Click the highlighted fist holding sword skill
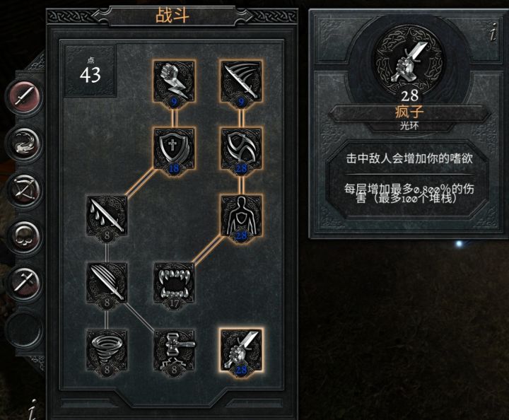509x420 pixels. tap(241, 350)
